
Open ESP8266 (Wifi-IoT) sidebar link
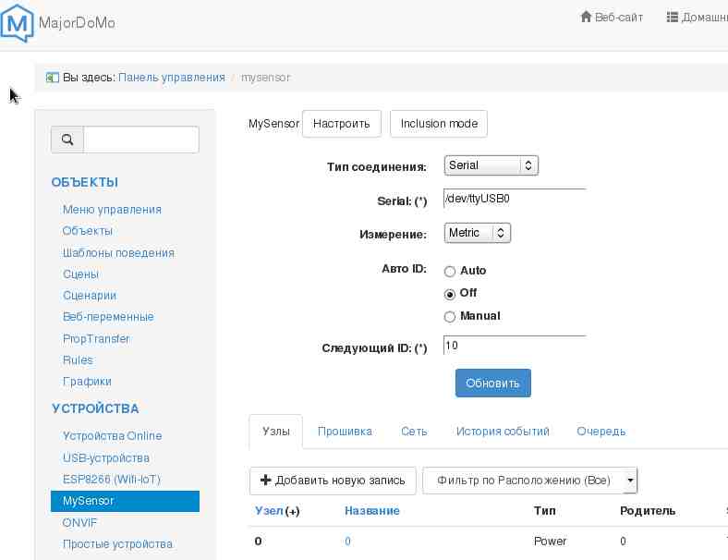(112, 480)
